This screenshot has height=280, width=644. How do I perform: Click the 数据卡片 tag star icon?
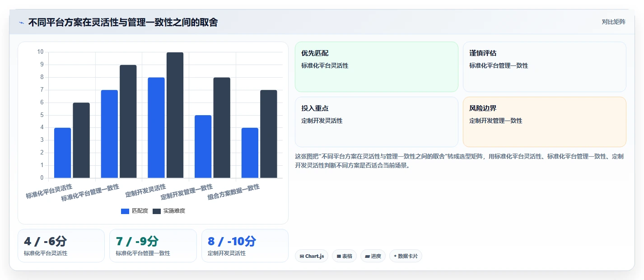click(395, 256)
